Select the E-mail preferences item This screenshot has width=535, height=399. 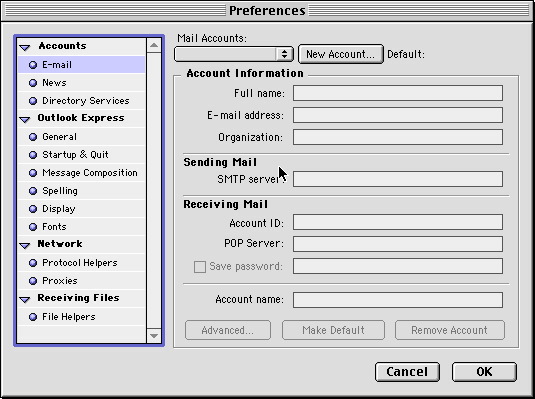pos(82,65)
